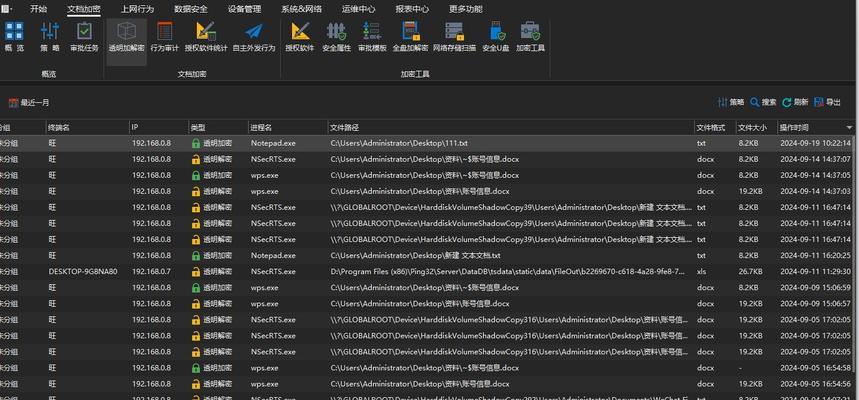This screenshot has height=400, width=859.
Task: Open the 审批模板 template icon
Action: [x=373, y=31]
